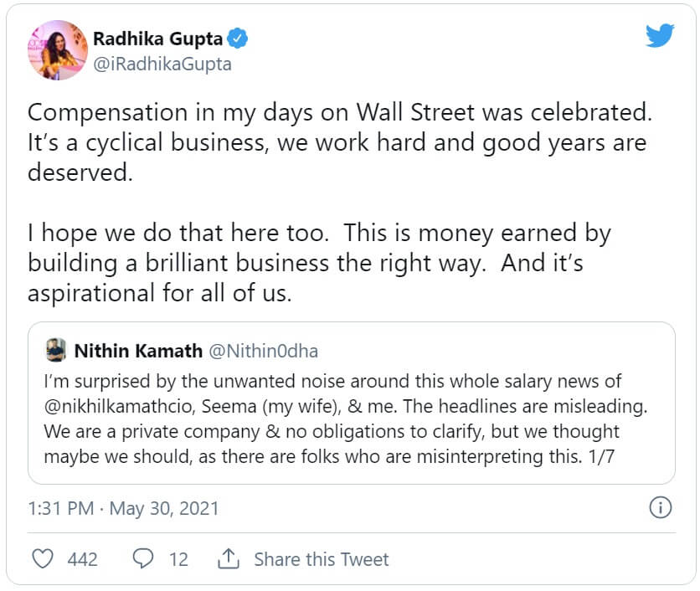
Task: Click the 12 replies count
Action: coord(178,559)
